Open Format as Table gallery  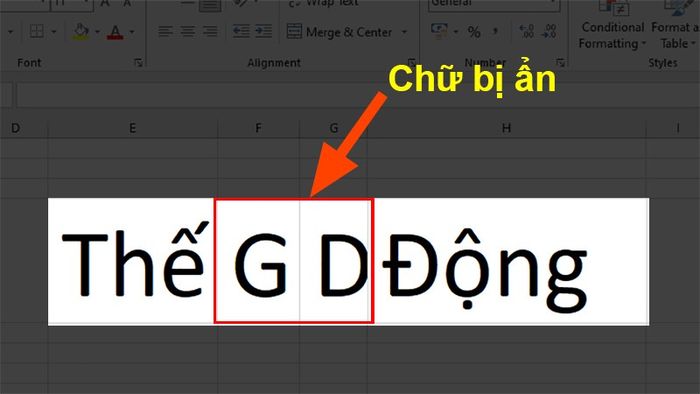click(675, 25)
